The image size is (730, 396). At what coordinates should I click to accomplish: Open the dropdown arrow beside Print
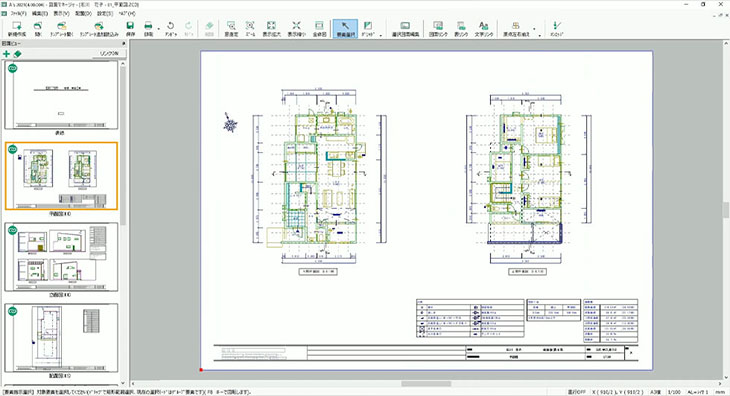pos(159,29)
